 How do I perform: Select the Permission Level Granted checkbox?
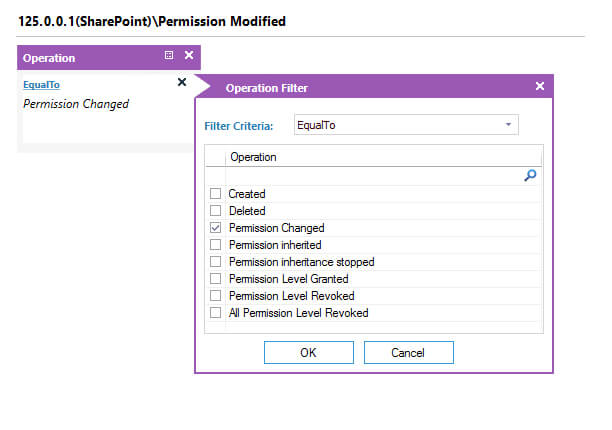[x=215, y=279]
